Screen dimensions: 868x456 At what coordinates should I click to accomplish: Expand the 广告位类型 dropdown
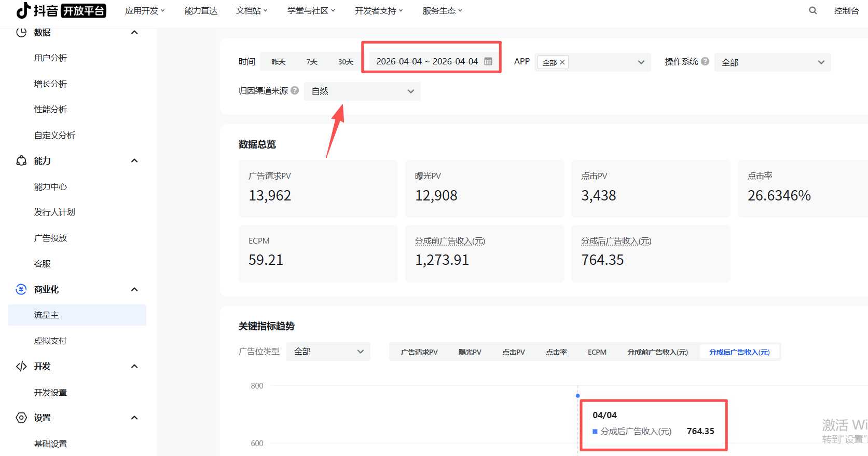(x=328, y=352)
